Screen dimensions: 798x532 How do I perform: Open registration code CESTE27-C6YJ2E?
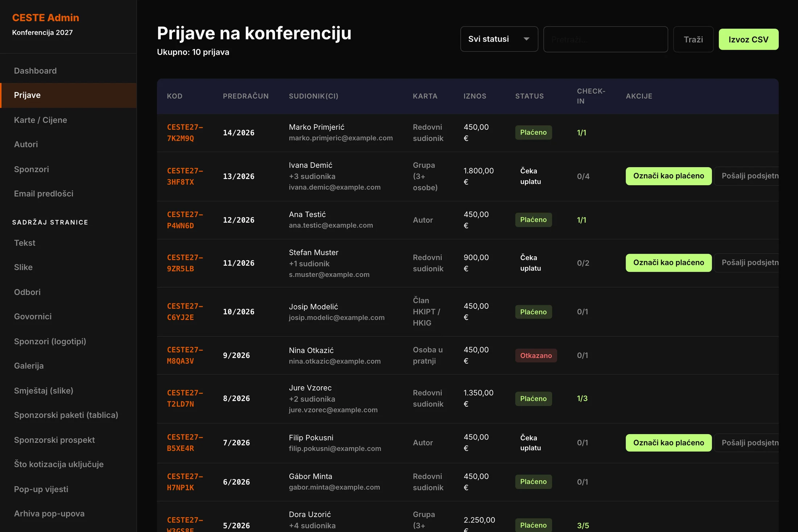(x=185, y=312)
